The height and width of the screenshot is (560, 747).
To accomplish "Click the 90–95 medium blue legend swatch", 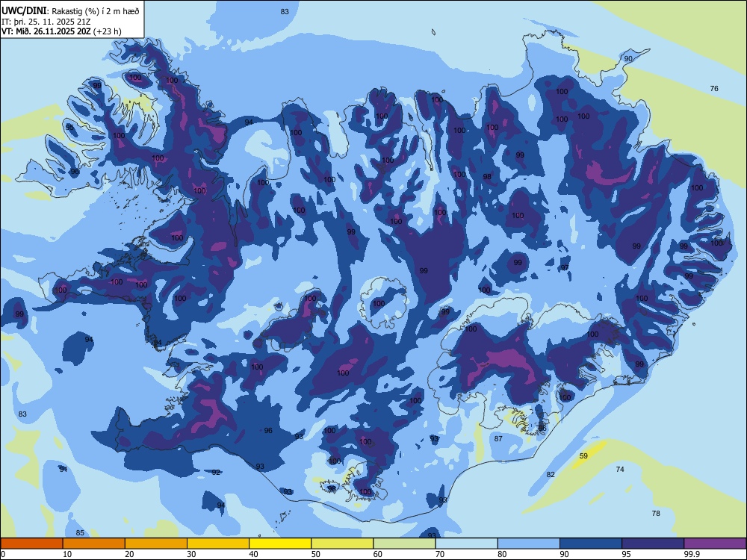I will 591,544.
